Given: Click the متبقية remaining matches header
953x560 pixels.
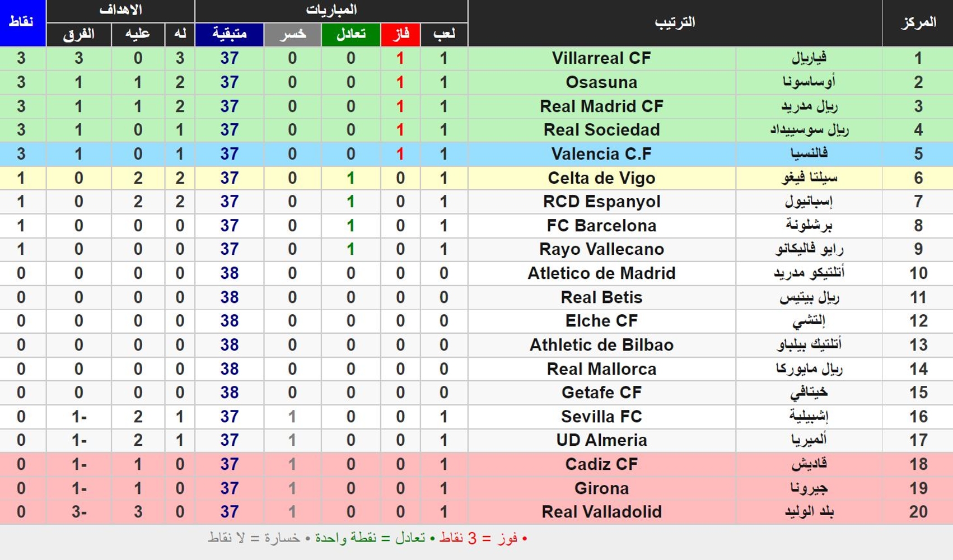Looking at the screenshot, I should coord(229,35).
